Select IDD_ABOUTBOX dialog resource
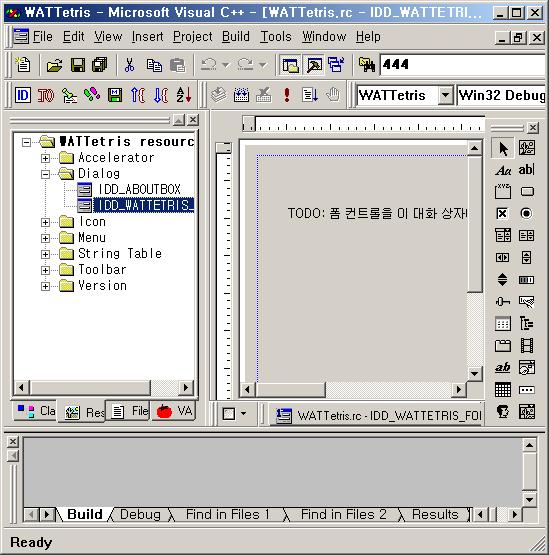 [139, 189]
